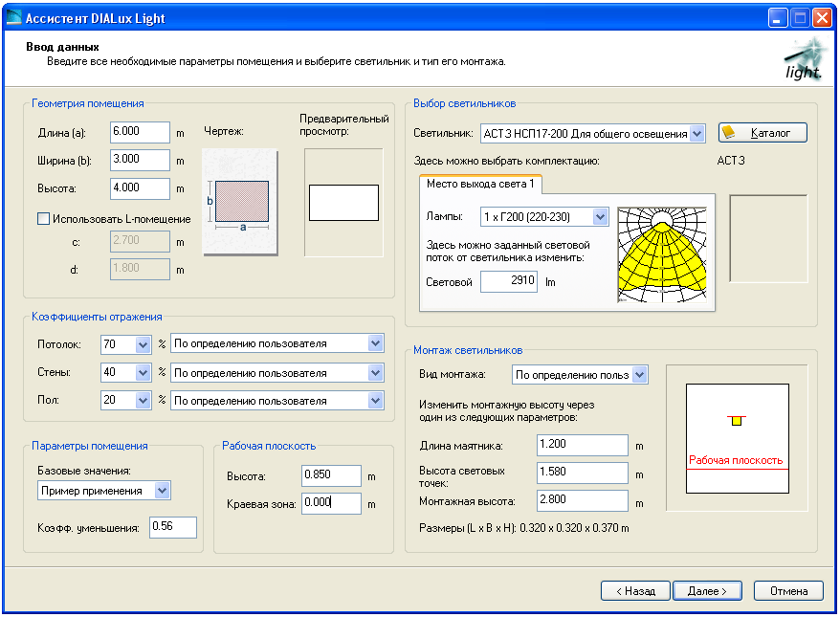Go back with the Назад button
The height and width of the screenshot is (617, 840).
(635, 591)
